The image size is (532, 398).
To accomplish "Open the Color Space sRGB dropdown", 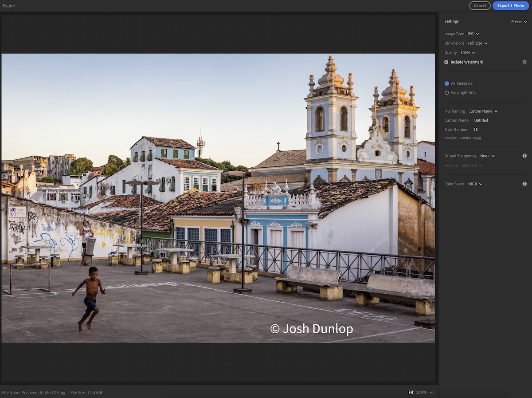I will [475, 184].
